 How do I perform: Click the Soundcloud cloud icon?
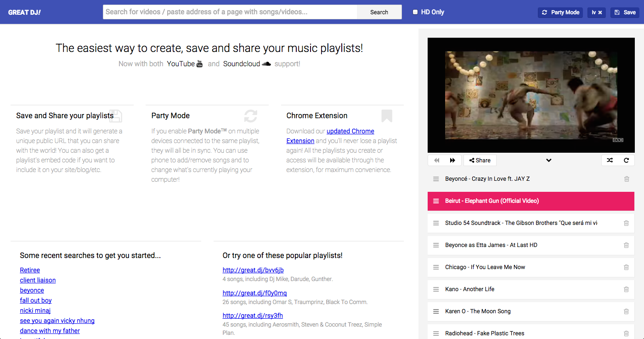pos(266,64)
